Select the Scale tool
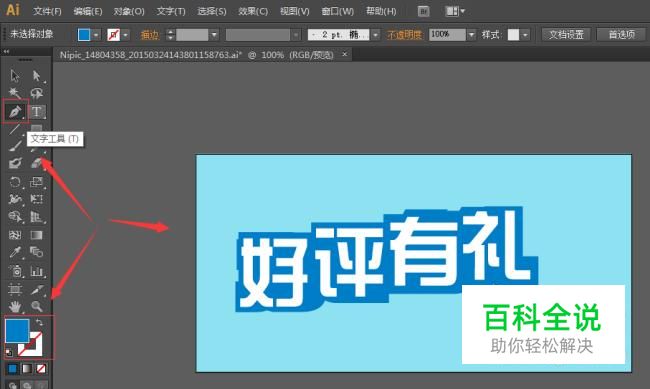Image resolution: width=650 pixels, height=389 pixels. [36, 182]
